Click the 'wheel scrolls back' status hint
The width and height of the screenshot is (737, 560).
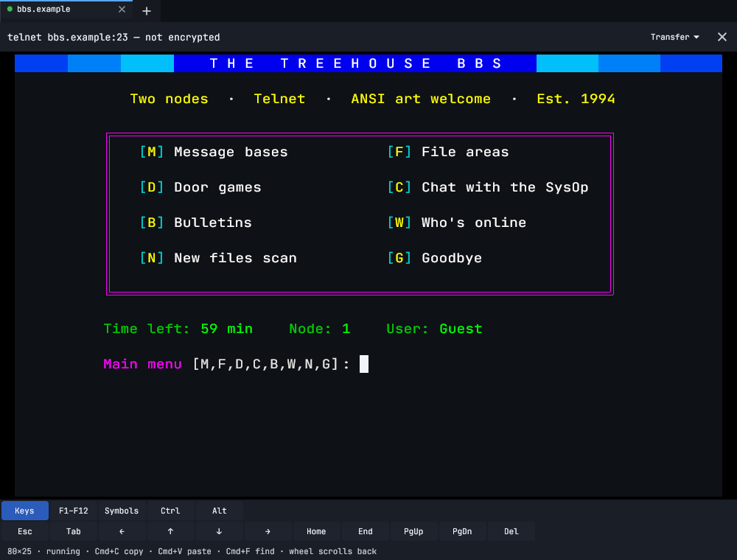(x=333, y=551)
